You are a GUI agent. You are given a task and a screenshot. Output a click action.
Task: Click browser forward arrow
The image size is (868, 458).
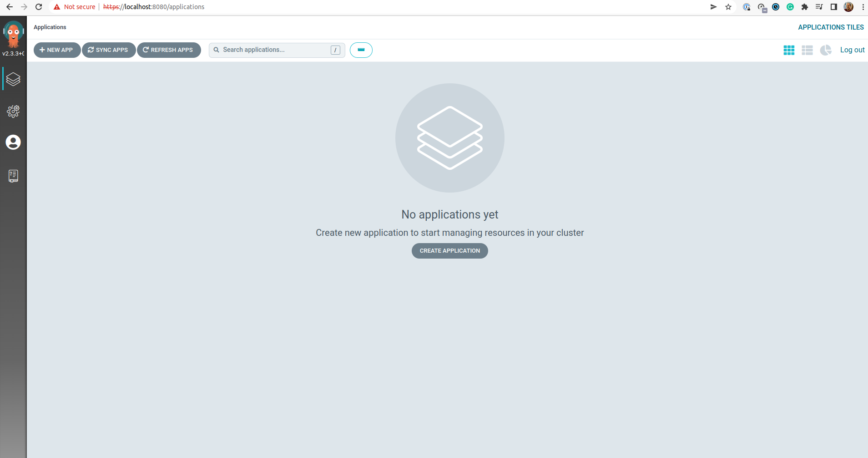click(x=24, y=7)
